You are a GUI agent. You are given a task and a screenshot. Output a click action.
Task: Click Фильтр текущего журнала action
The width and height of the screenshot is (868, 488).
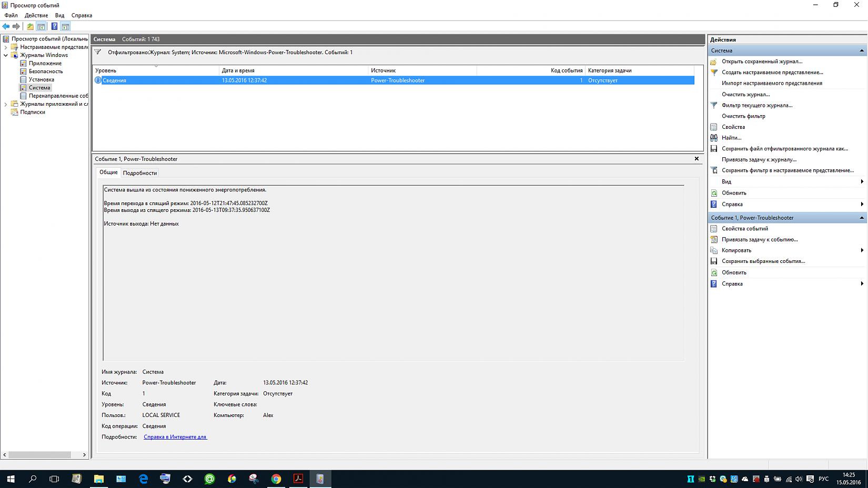tap(756, 105)
